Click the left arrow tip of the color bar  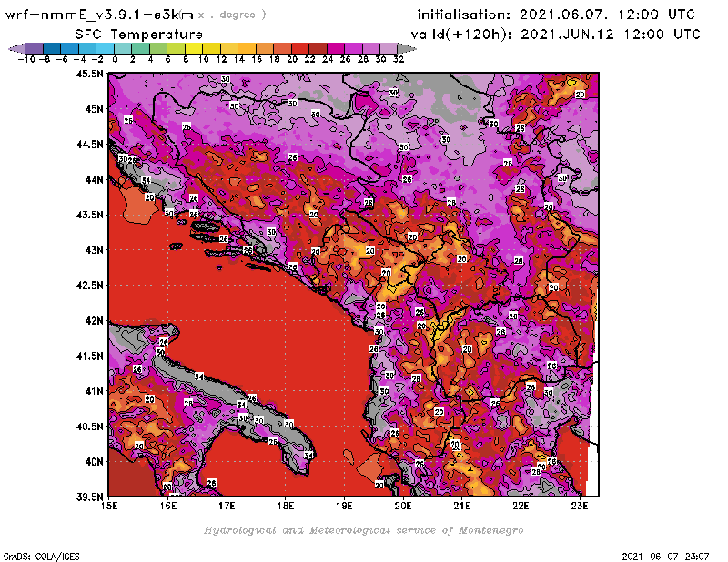coord(13,49)
